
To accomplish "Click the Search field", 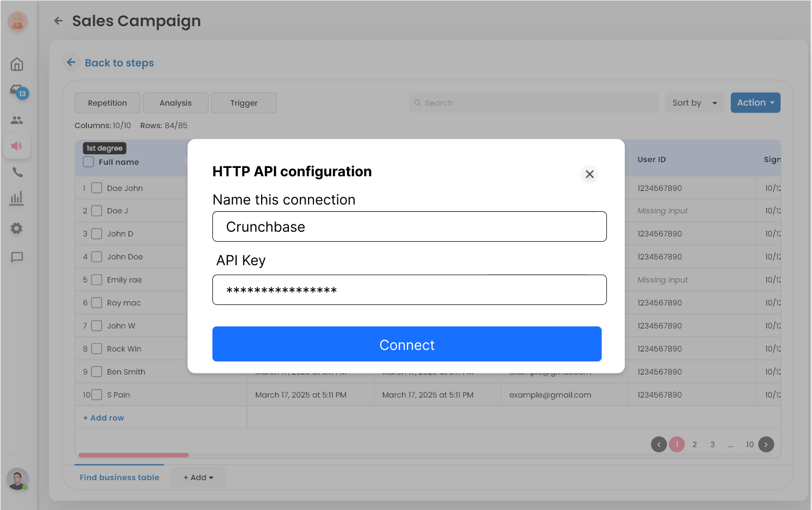I will point(534,103).
